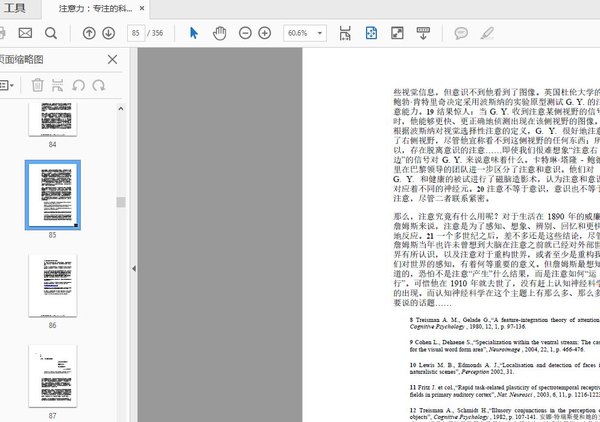Click thumbnail panel scroll up arrow
Image resolution: width=600 pixels, height=422 pixels.
coord(121,109)
